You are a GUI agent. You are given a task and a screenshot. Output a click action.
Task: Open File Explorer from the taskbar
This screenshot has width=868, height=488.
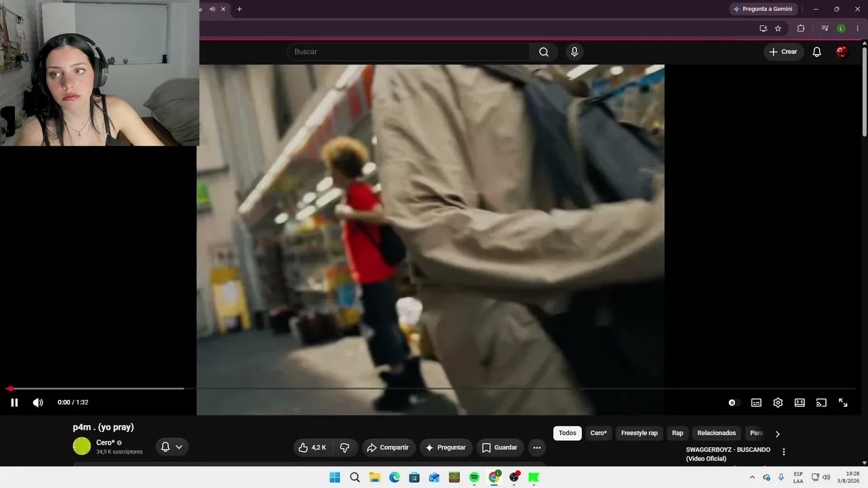click(x=374, y=477)
